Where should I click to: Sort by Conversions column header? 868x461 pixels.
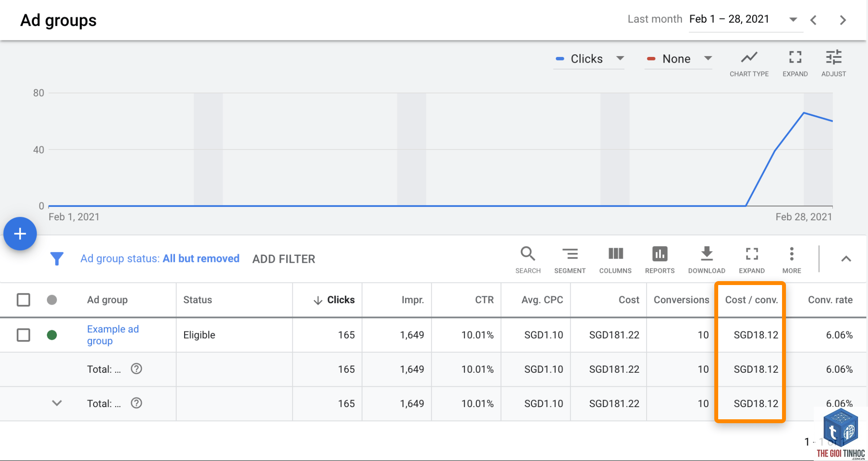coord(681,300)
